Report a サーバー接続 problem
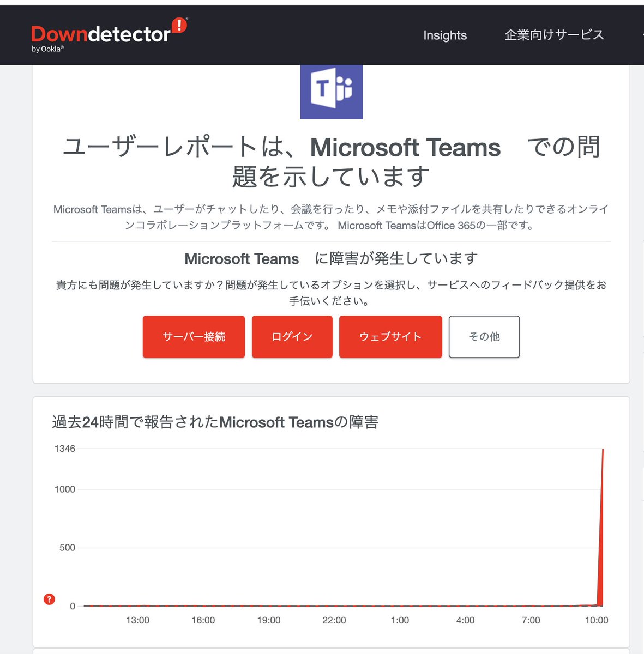This screenshot has width=644, height=654. coord(194,337)
